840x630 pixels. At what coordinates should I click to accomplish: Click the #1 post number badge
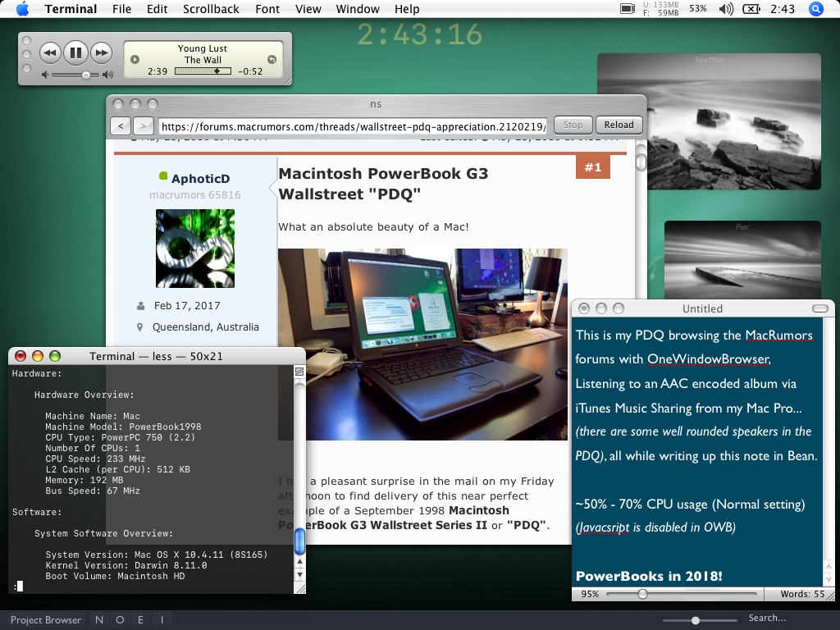[592, 167]
